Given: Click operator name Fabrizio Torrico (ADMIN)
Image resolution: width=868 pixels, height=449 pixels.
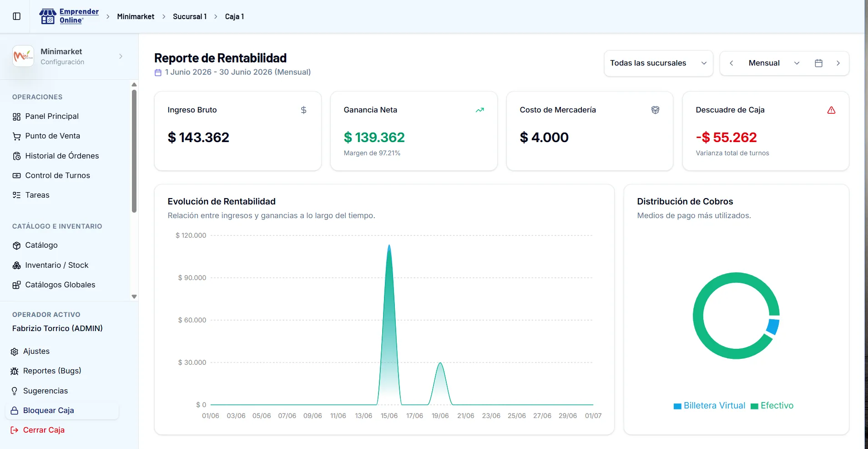Looking at the screenshot, I should [57, 329].
